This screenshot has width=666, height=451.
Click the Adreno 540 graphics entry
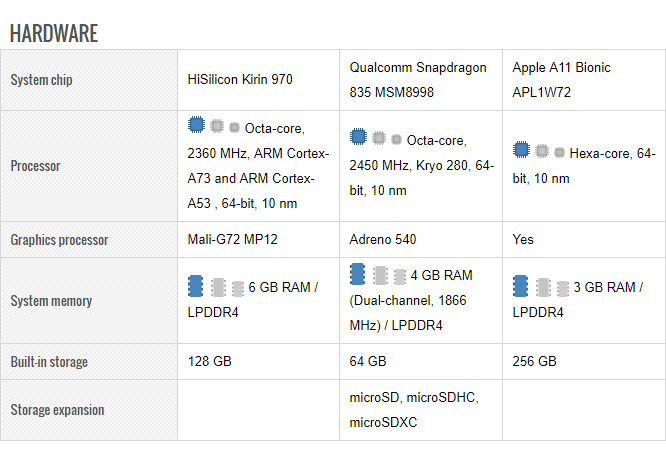coord(383,240)
